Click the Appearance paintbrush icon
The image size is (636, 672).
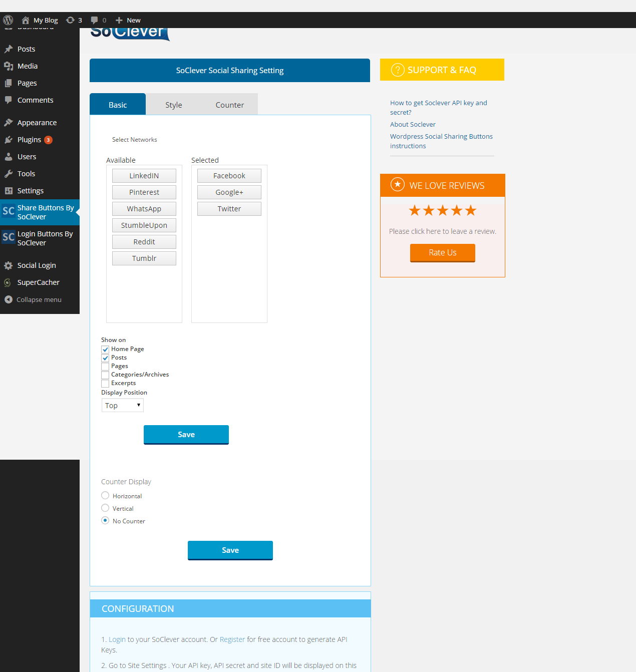click(x=9, y=123)
